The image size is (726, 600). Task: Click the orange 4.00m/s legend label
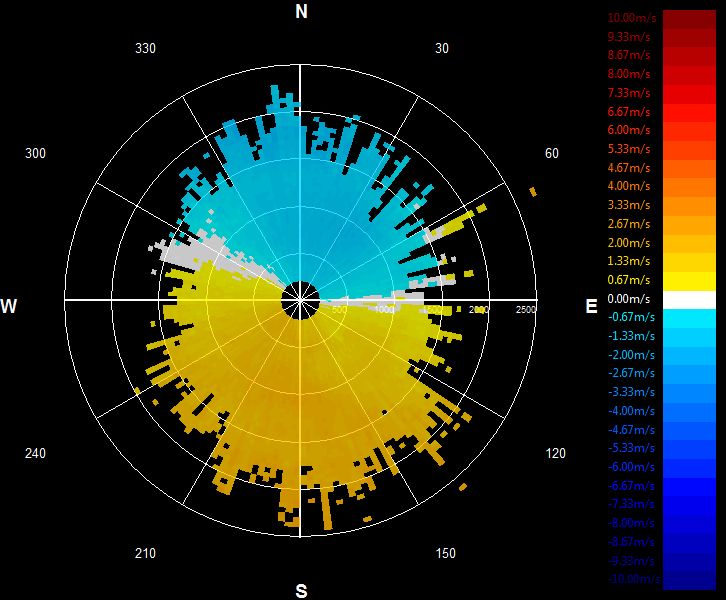[629, 186]
